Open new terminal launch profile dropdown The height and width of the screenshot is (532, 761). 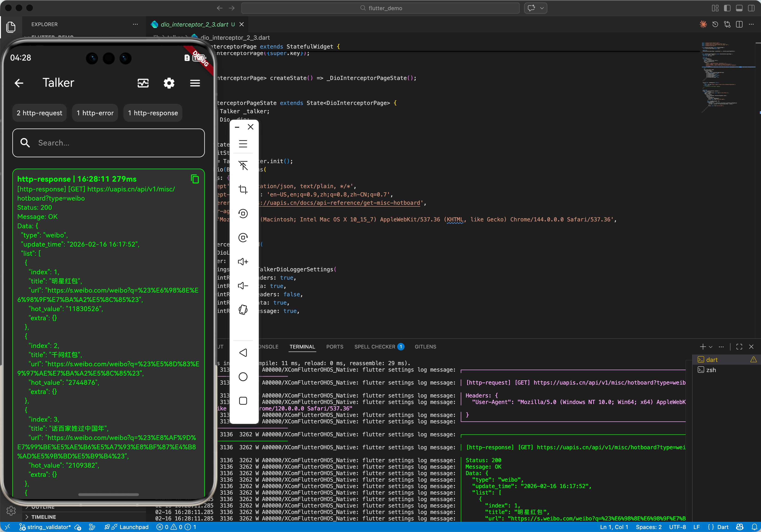[711, 347]
